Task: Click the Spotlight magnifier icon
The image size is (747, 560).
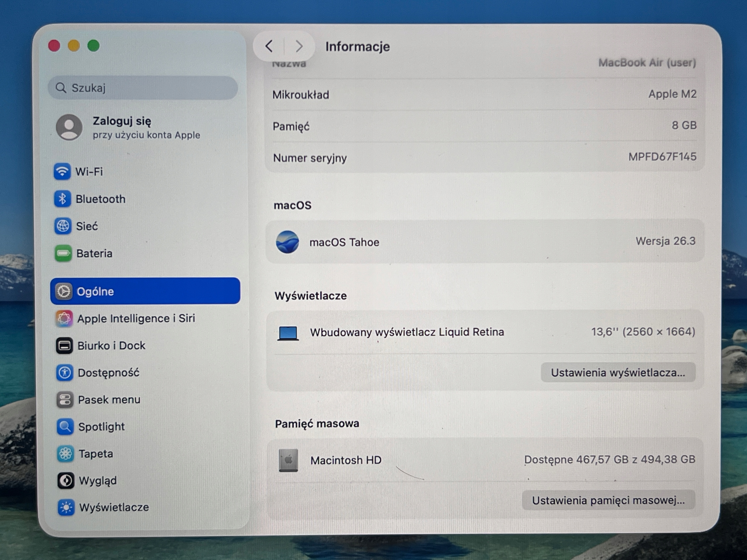Action: coord(65,427)
